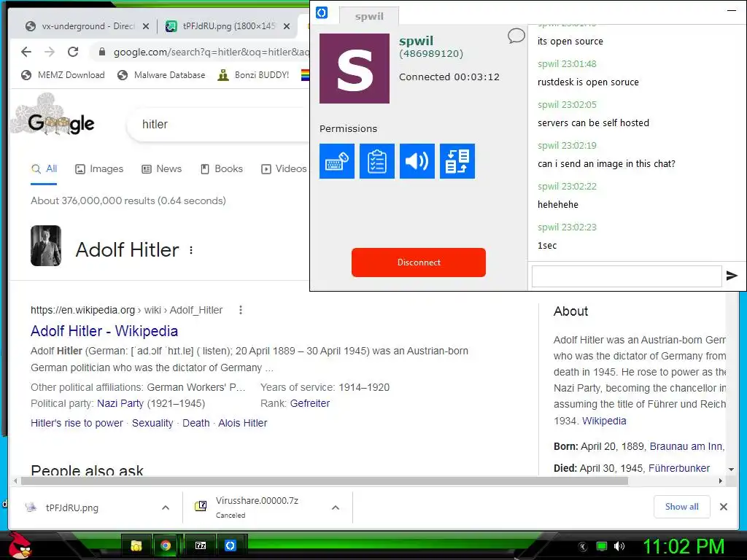Click Show all downloads
Screen dimensions: 747x560
pyautogui.click(x=682, y=507)
